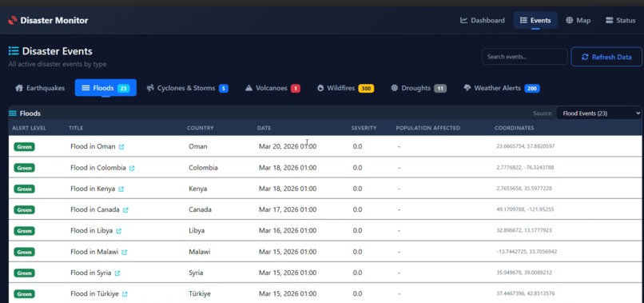This screenshot has height=303, width=644.
Task: Click the date Mar 17, 2026 01:00
Action: pos(288,209)
